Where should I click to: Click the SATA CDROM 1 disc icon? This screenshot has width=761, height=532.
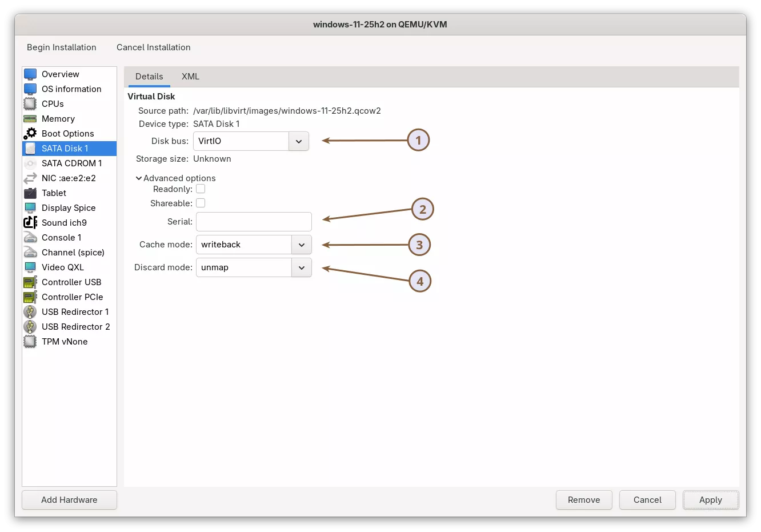click(30, 163)
